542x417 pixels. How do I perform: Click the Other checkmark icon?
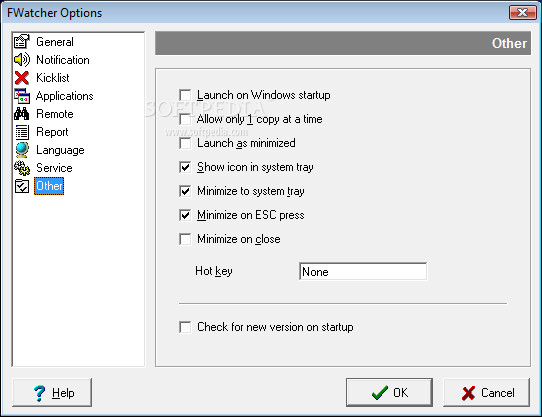22,186
